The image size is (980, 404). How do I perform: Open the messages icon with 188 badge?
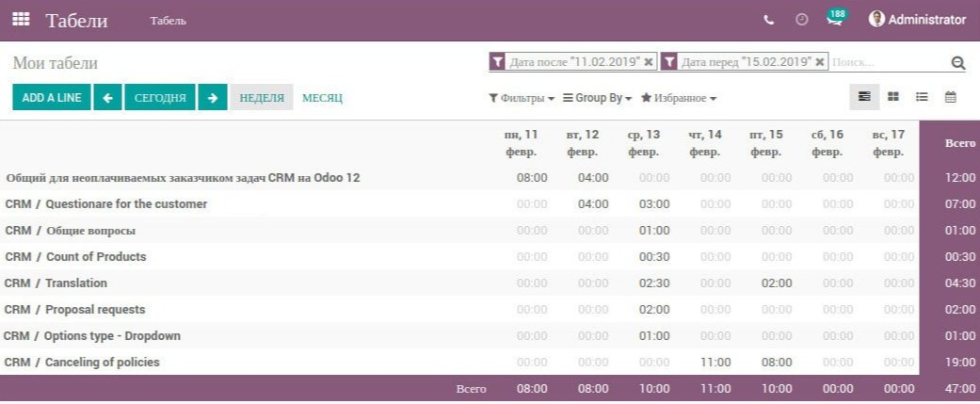[836, 18]
